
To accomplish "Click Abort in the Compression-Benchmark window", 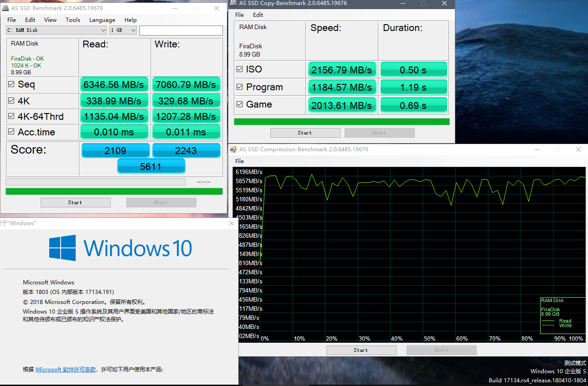I will [442, 350].
